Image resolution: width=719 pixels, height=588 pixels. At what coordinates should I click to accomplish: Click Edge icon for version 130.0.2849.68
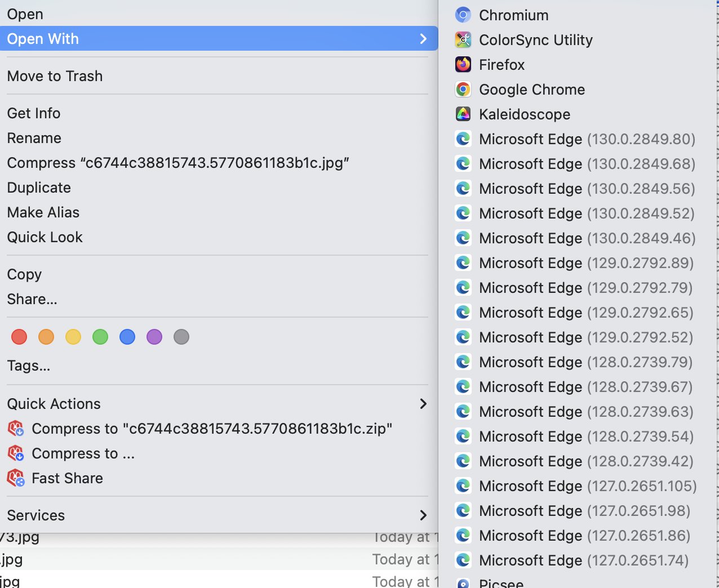(x=463, y=164)
